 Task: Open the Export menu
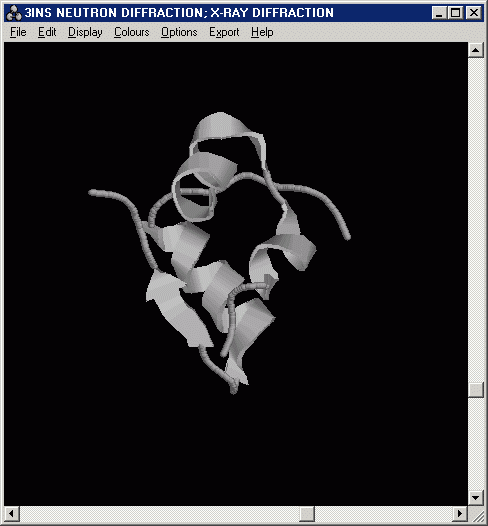click(224, 32)
